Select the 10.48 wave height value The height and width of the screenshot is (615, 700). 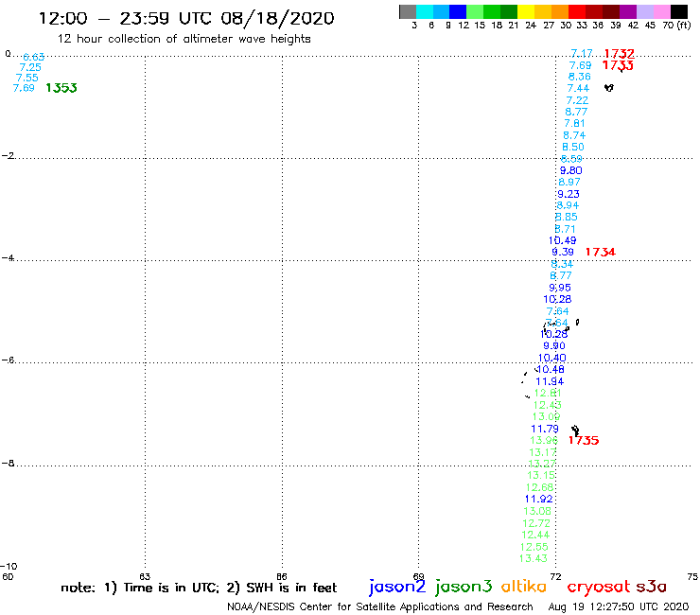point(551,369)
